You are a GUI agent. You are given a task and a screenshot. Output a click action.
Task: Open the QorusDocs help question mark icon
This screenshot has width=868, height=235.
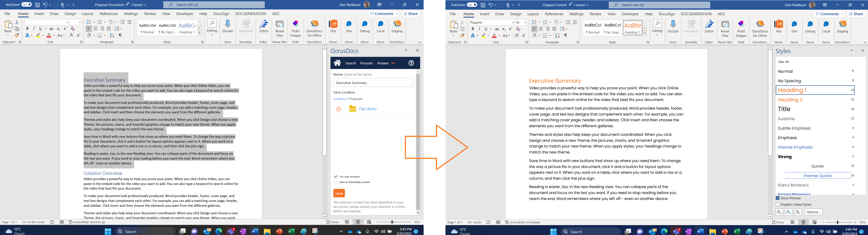(411, 63)
